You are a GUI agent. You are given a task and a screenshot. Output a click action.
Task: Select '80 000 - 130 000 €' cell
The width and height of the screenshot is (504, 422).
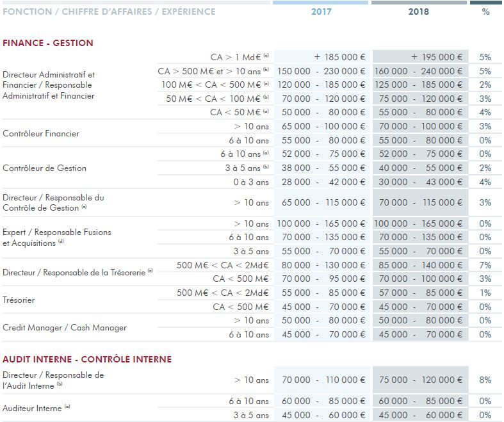[323, 265]
